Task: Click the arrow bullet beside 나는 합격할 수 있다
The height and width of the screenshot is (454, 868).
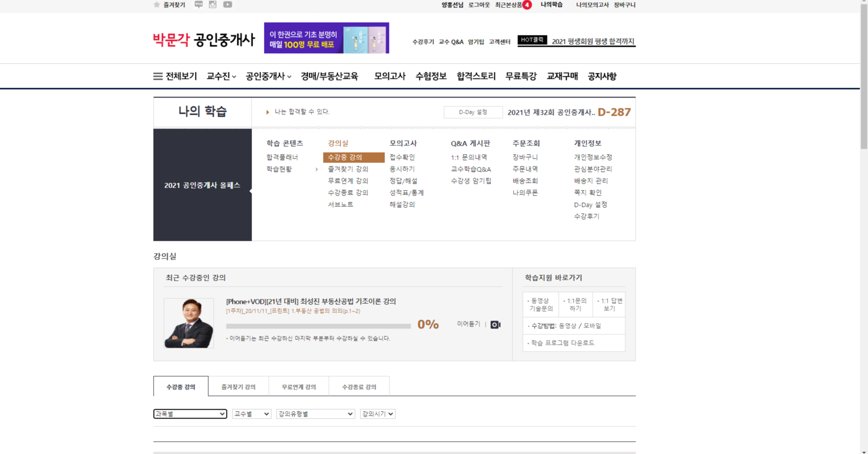Action: point(267,112)
